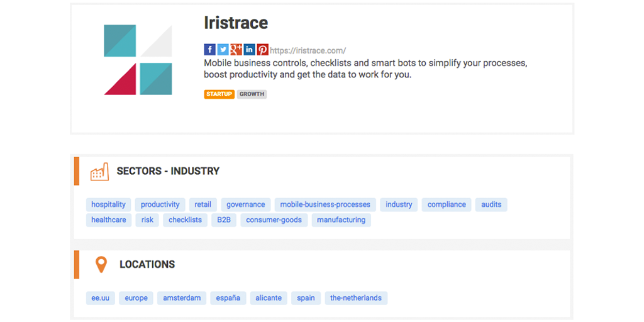644x322 pixels.
Task: Choose the audits tag
Action: (x=491, y=204)
